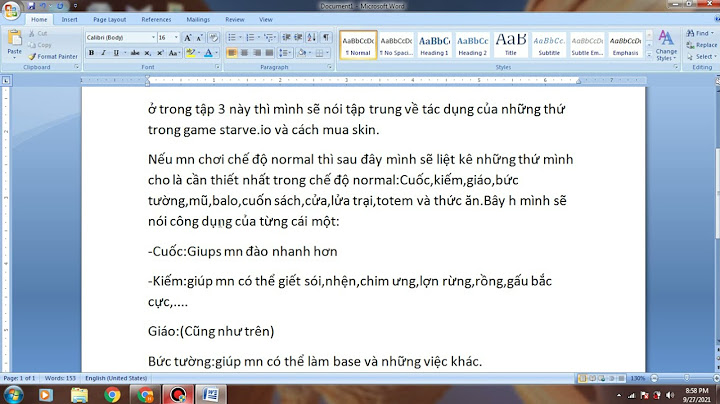Screen dimensions: 720x404
Task: Apply the Normal style
Action: 358,45
